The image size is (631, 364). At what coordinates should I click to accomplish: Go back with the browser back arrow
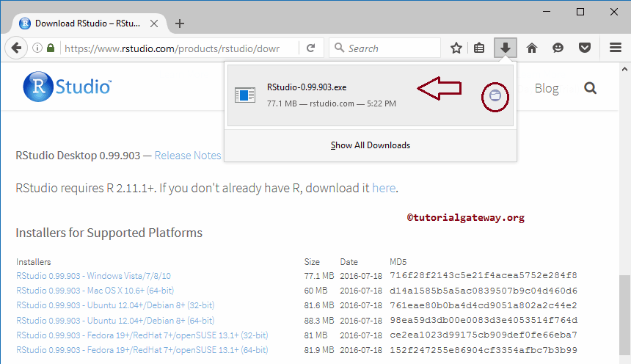[16, 48]
